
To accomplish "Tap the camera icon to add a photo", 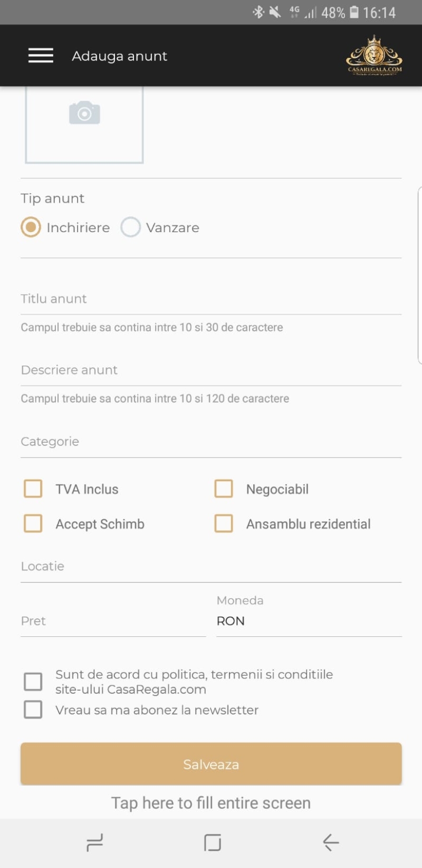I will tap(84, 112).
